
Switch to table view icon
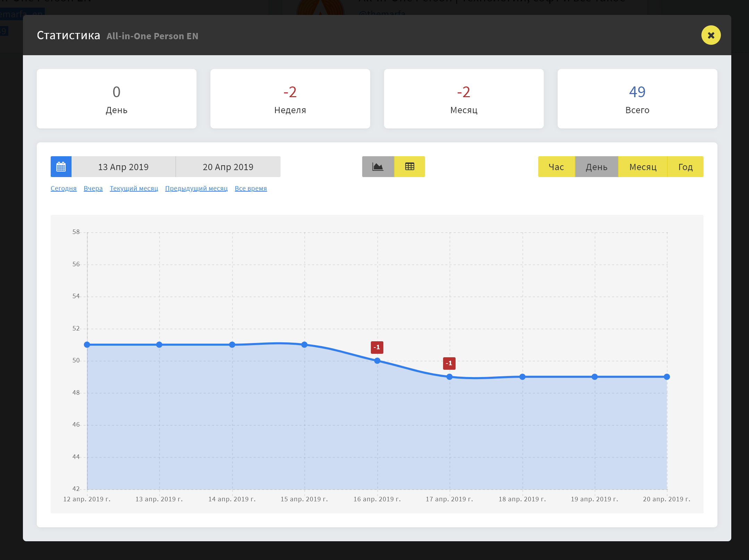[410, 167]
